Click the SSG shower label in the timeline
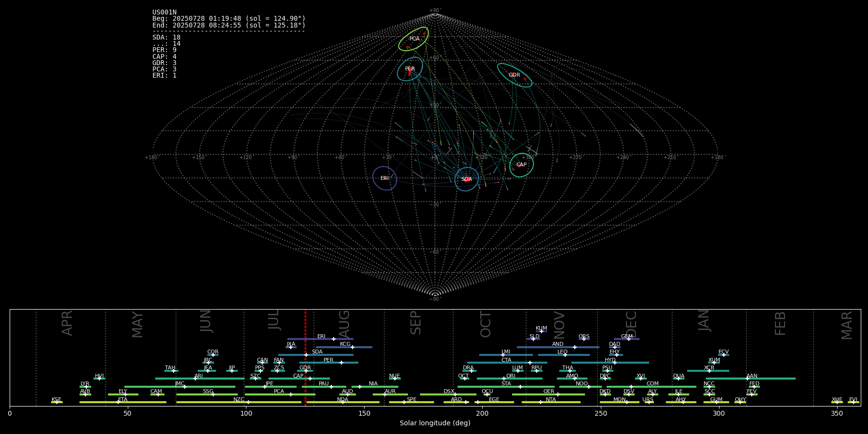 (208, 391)
